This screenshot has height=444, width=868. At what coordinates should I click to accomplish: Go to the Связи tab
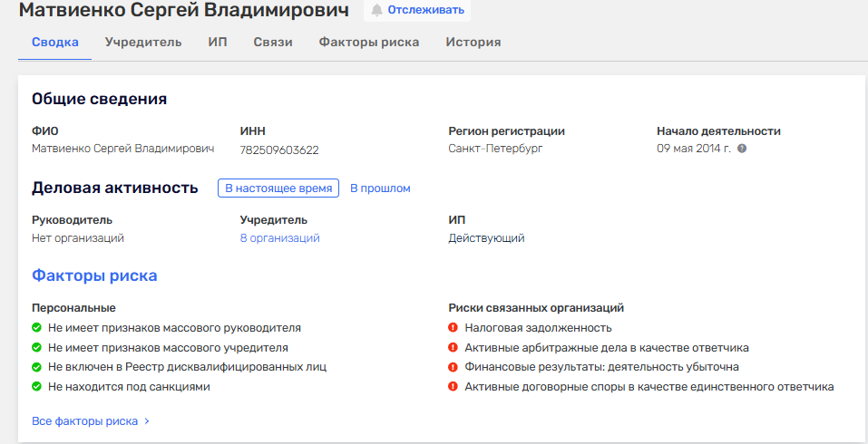point(272,43)
